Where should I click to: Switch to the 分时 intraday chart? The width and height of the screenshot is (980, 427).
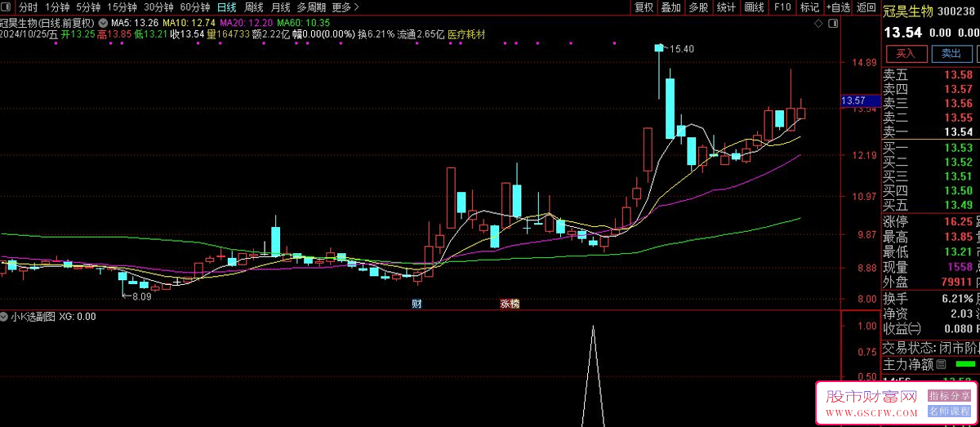point(29,7)
